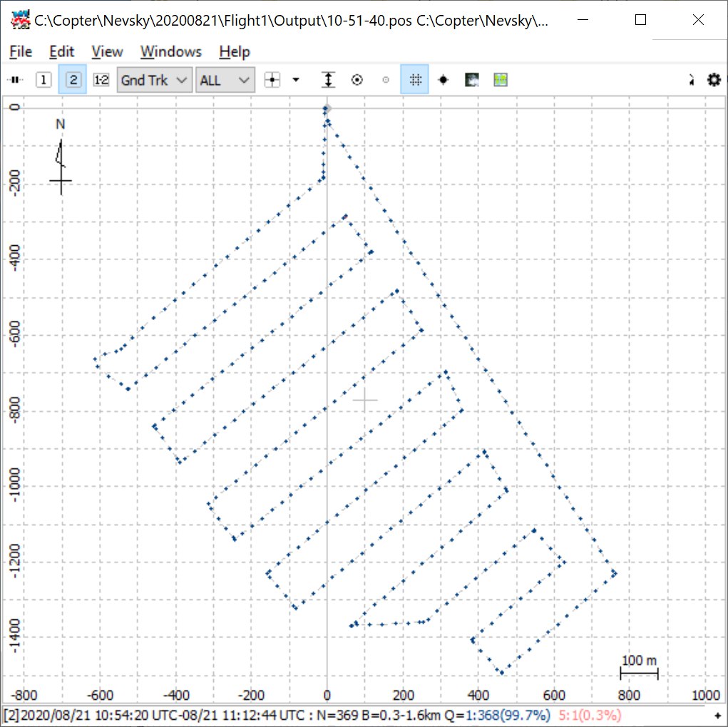Minimize the RTKPLOT window
The width and height of the screenshot is (728, 727).
(583, 19)
